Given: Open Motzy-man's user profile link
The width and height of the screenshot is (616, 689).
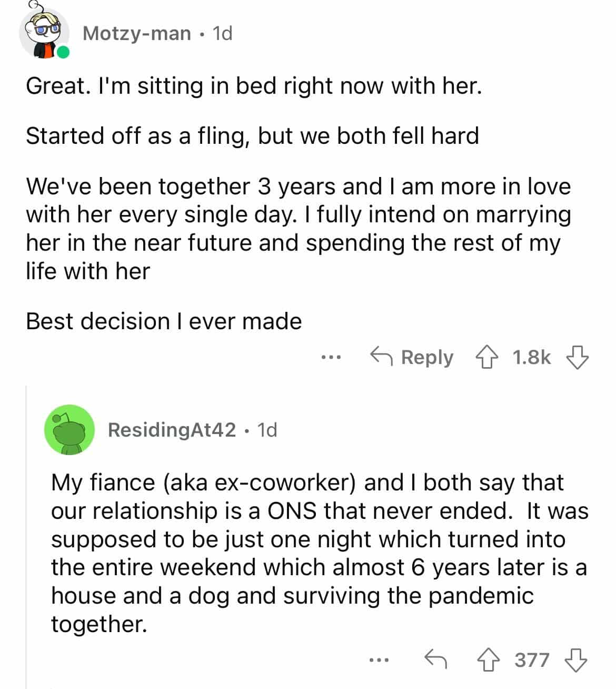Looking at the screenshot, I should [x=136, y=34].
